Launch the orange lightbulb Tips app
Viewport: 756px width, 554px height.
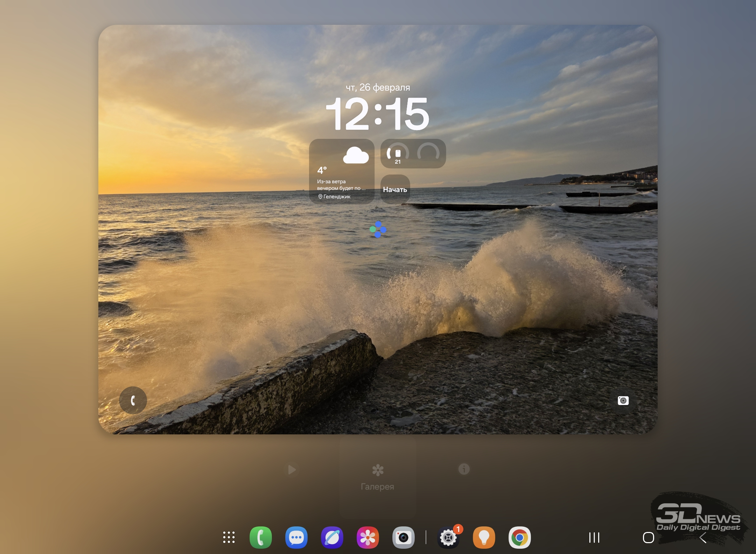pyautogui.click(x=484, y=537)
